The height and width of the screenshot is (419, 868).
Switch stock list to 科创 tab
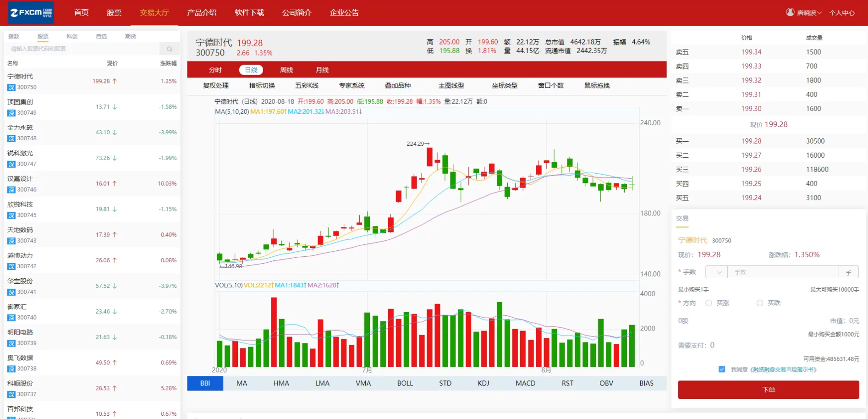pos(72,36)
